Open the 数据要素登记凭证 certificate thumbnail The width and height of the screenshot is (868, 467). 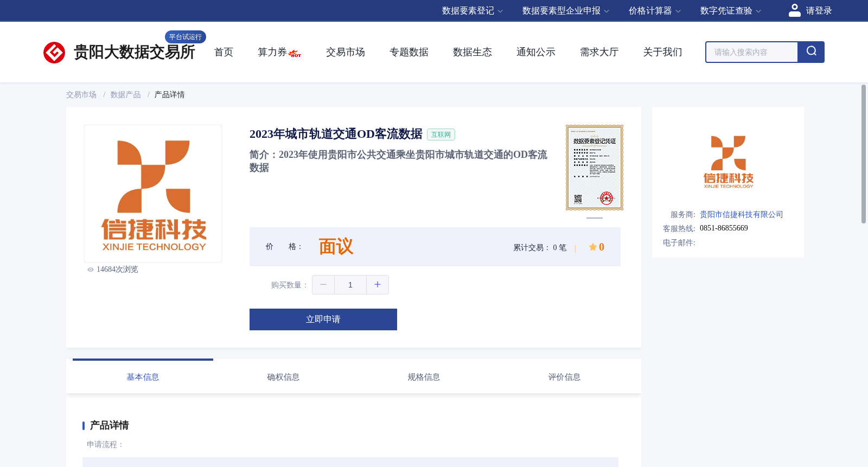[595, 168]
